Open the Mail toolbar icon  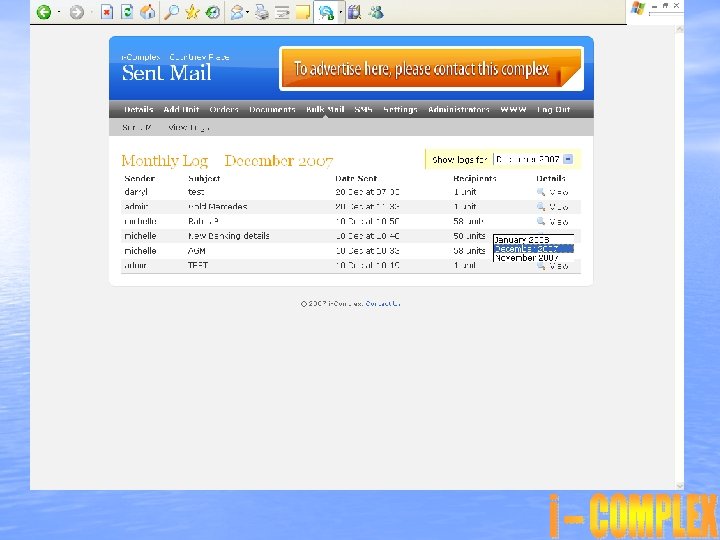click(236, 12)
